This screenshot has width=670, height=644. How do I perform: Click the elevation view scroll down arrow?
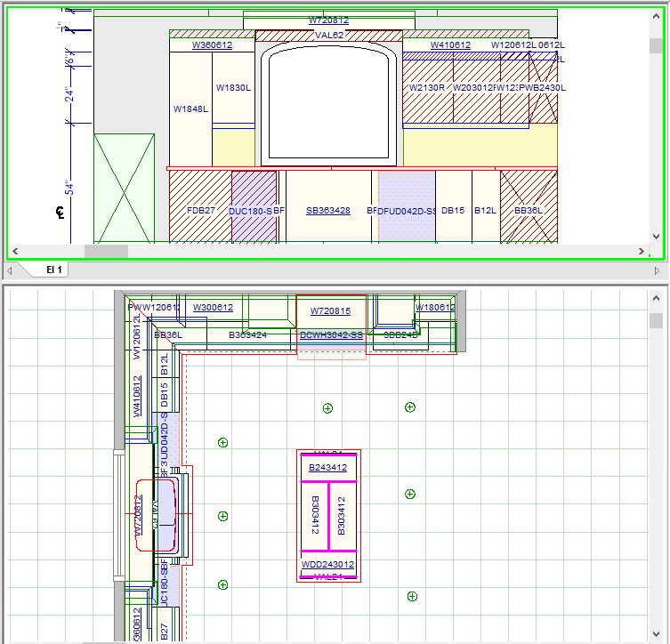(x=657, y=237)
